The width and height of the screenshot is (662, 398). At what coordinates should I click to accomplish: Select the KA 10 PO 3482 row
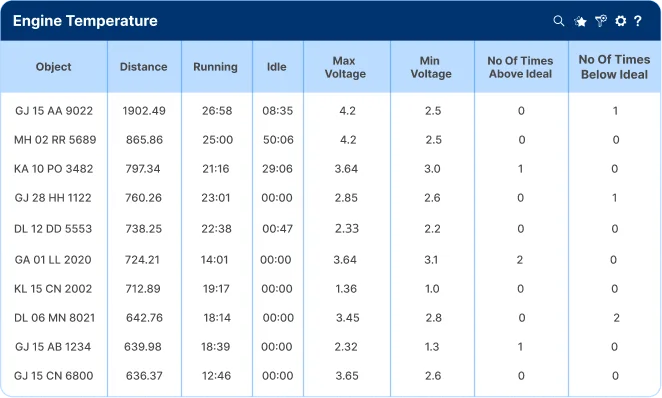331,169
